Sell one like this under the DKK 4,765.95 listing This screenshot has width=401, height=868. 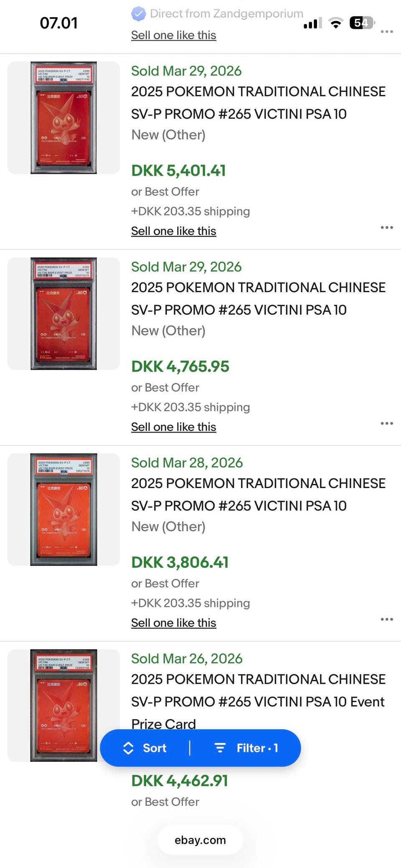coord(174,427)
